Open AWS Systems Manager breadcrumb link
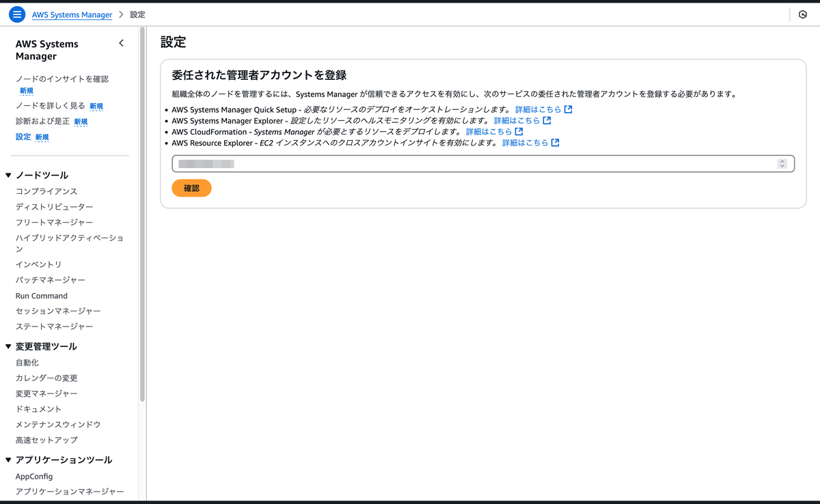 point(72,14)
